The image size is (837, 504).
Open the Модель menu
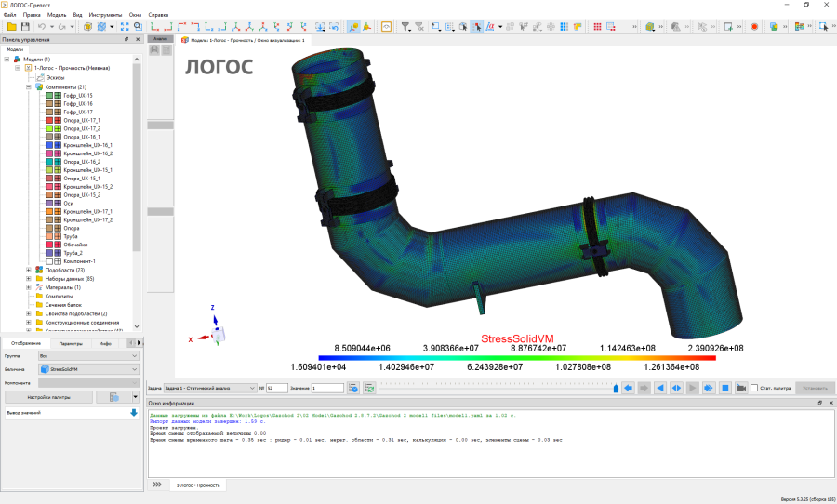coord(57,15)
